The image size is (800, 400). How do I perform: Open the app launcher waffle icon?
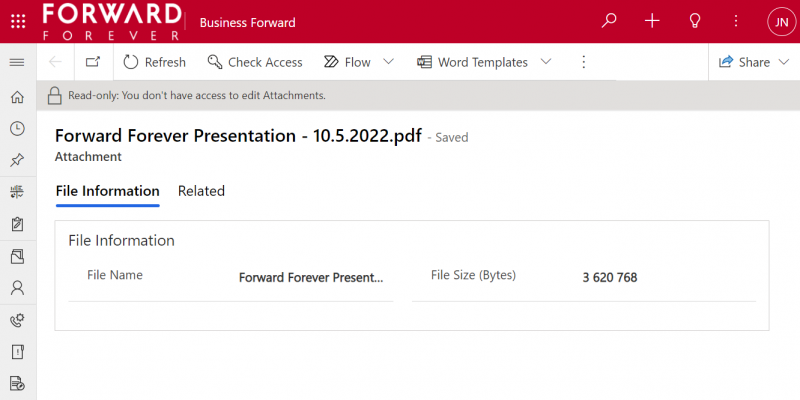[x=17, y=22]
